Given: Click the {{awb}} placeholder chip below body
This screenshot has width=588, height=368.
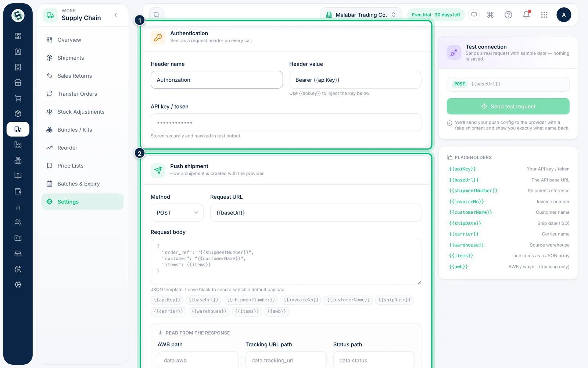Looking at the screenshot, I should coord(277,311).
